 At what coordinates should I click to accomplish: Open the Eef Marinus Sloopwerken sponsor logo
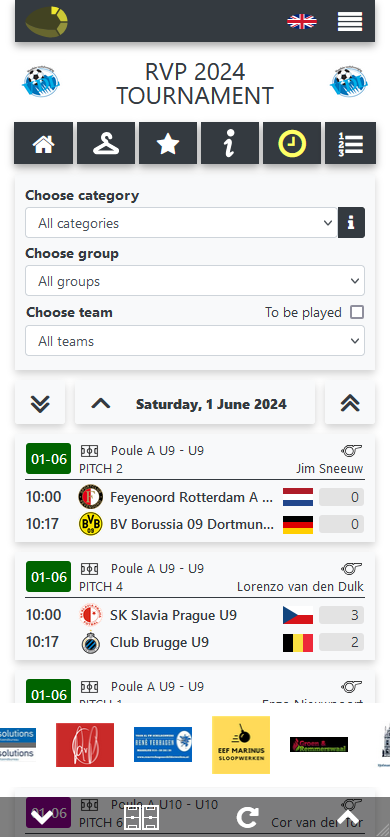[x=241, y=745]
